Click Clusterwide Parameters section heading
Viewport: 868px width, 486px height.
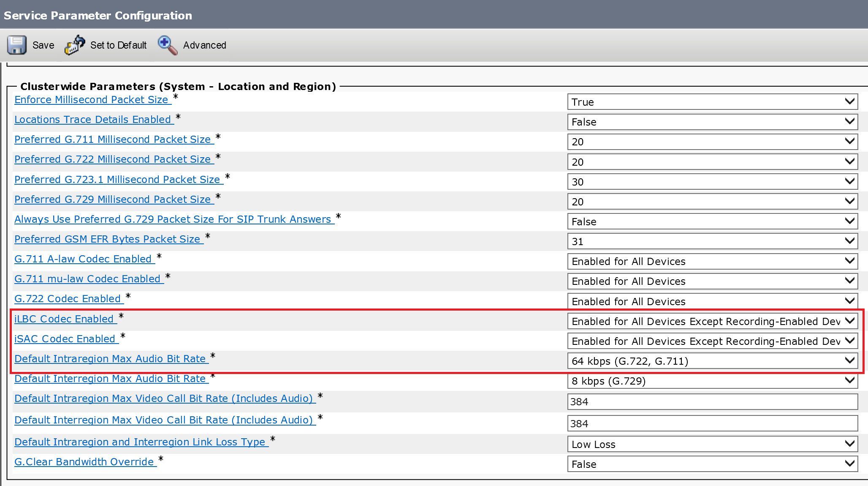pos(178,86)
